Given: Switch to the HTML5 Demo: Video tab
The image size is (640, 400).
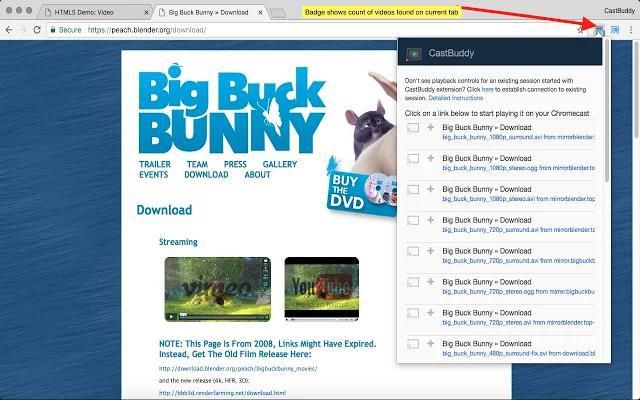Looking at the screenshot, I should (95, 13).
